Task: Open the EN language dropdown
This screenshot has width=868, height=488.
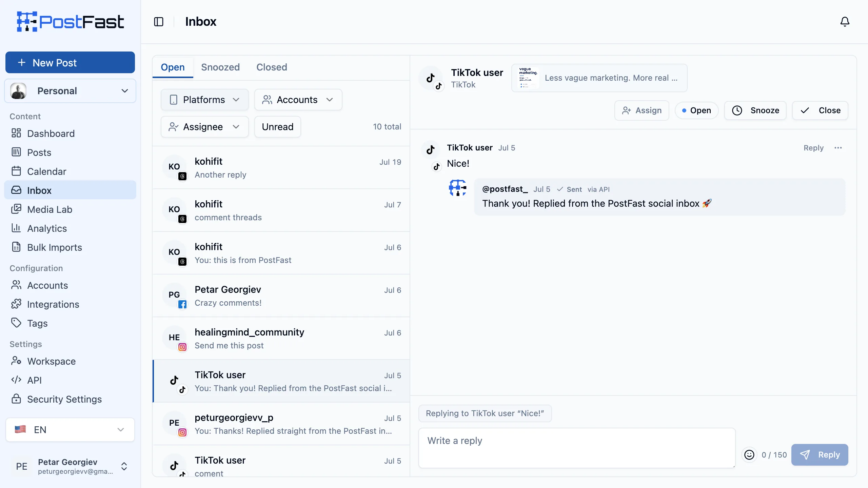Action: 70,430
